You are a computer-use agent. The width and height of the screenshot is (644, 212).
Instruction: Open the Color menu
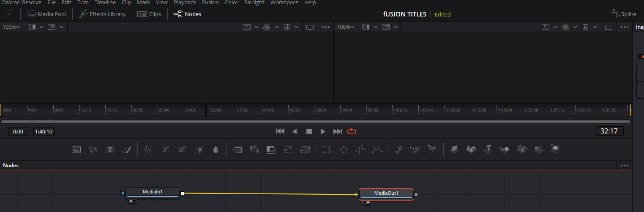tap(232, 3)
